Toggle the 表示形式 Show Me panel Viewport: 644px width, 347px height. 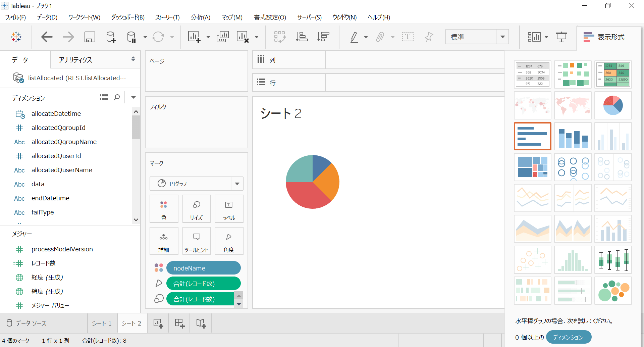[604, 37]
